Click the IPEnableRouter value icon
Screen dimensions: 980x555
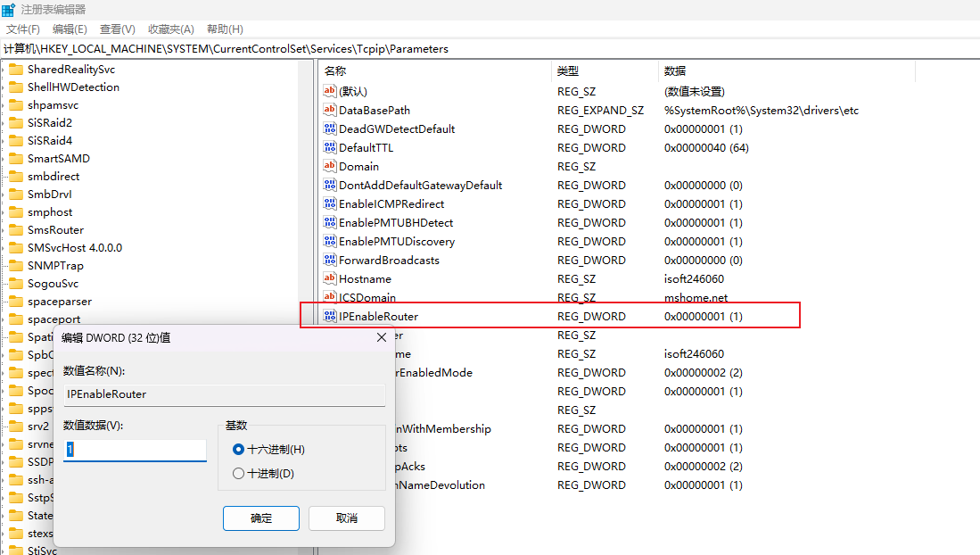(x=329, y=316)
